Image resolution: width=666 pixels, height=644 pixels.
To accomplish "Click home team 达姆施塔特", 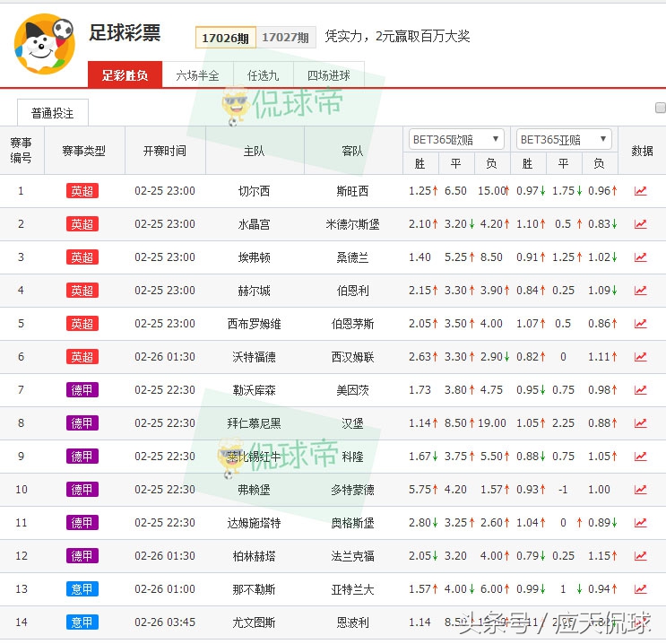I will tap(254, 522).
